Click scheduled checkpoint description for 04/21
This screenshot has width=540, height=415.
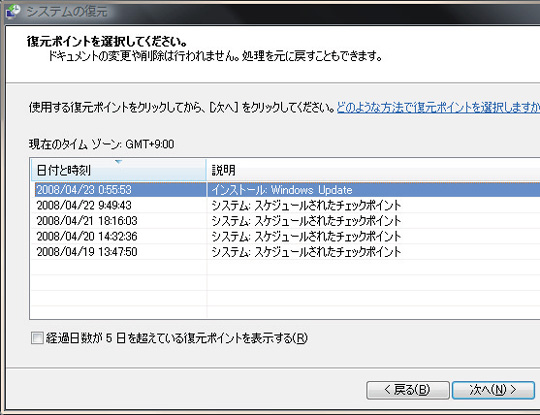(306, 221)
